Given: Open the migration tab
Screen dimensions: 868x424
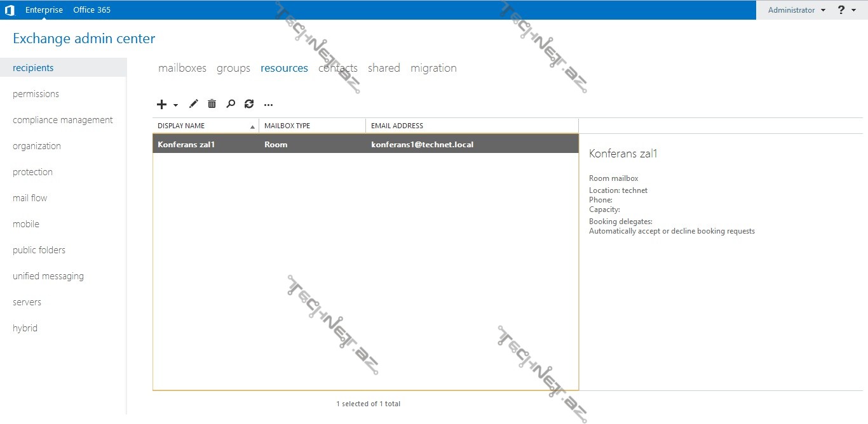Looking at the screenshot, I should click(433, 68).
